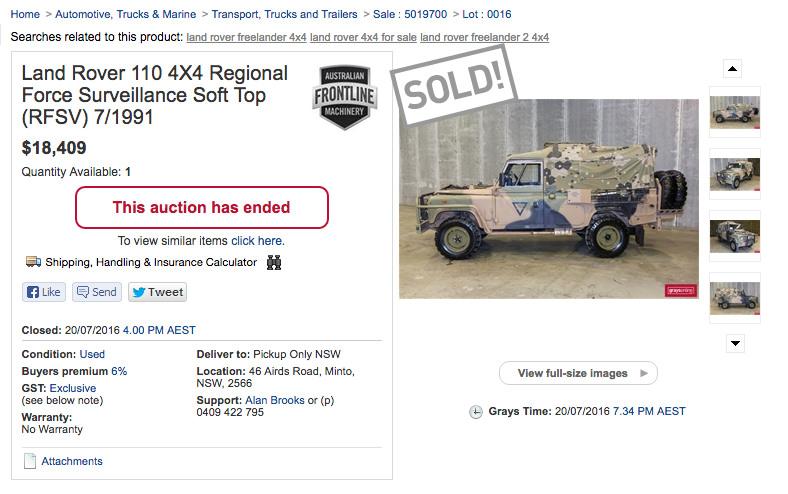The width and height of the screenshot is (788, 494).
Task: Open the Alan Brooks support link
Action: coord(275,400)
